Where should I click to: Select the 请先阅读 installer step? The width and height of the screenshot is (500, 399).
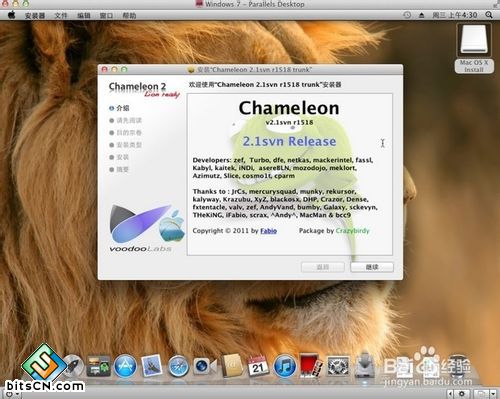(126, 120)
